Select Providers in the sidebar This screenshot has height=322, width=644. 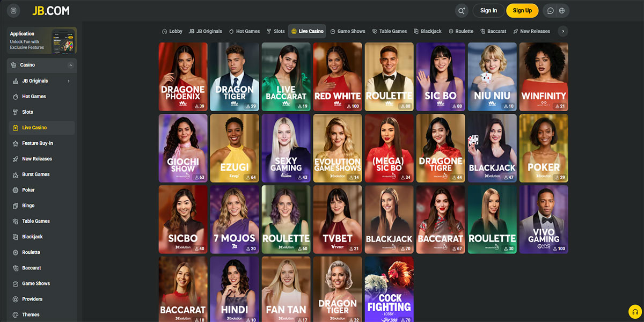click(x=32, y=299)
